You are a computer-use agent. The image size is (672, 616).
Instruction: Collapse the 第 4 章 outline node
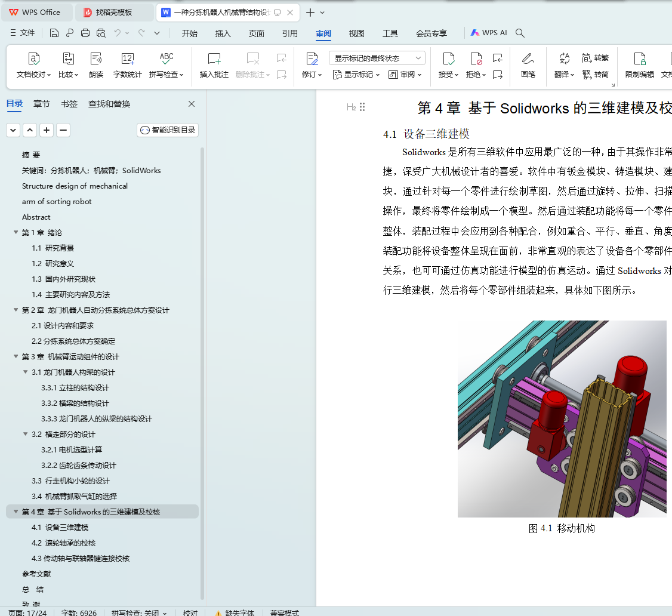(x=16, y=512)
